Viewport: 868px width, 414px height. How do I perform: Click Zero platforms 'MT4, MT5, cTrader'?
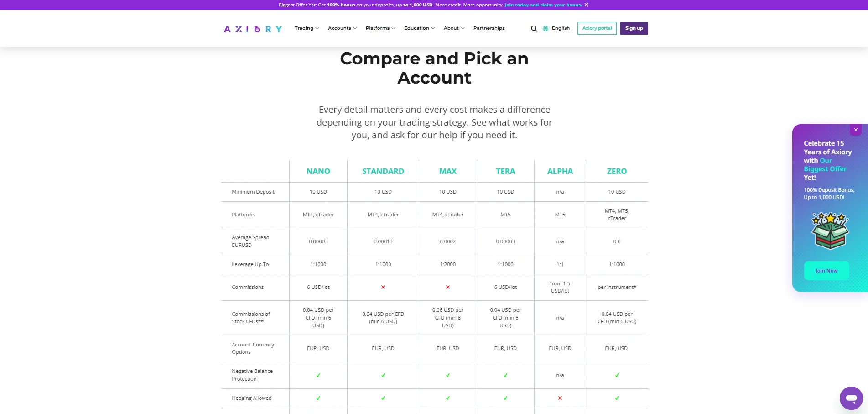(617, 215)
